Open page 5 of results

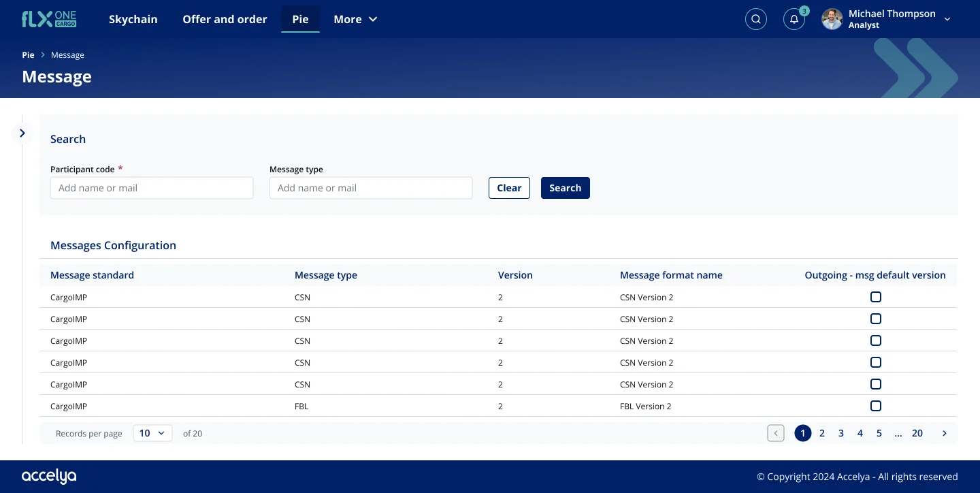879,433
